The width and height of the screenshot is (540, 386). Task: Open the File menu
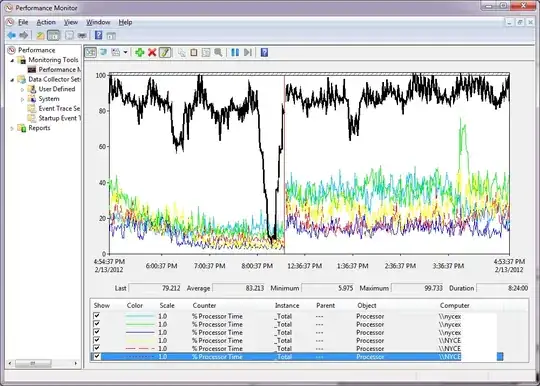tap(23, 22)
